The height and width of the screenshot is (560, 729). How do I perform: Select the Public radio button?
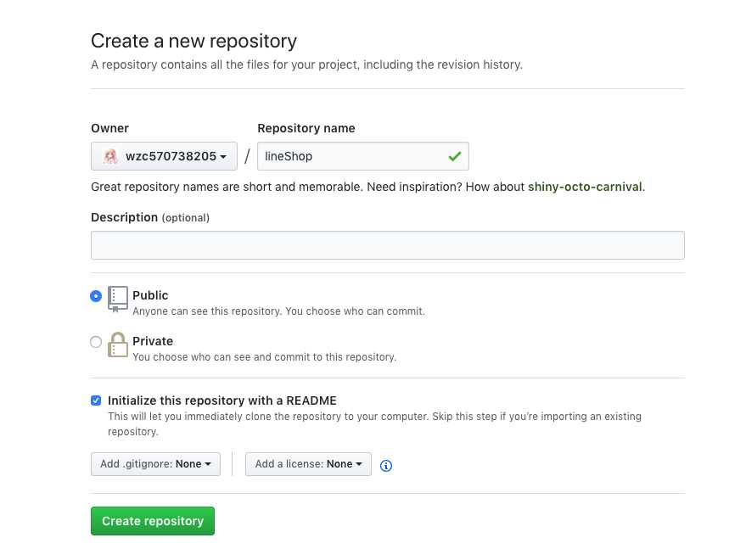96,296
